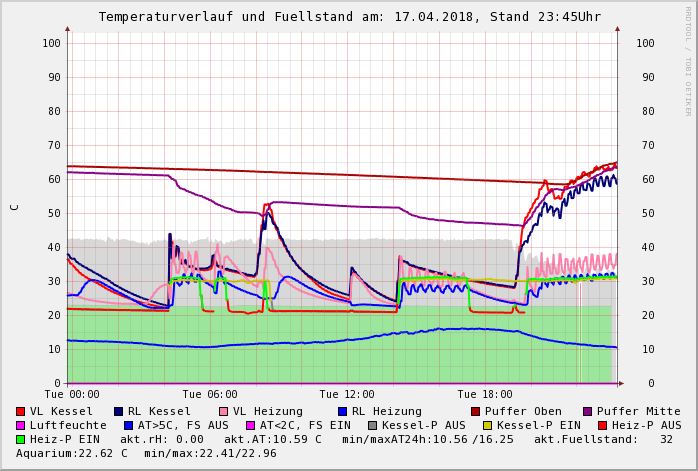The height and width of the screenshot is (471, 698).
Task: Click the Aquarium temperature reading text
Action: point(72,453)
